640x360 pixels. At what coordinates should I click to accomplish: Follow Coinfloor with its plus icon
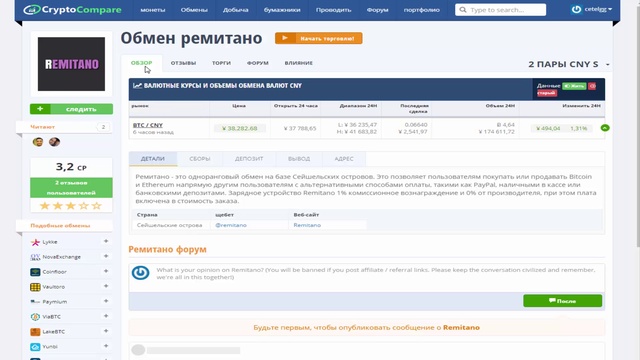point(106,271)
